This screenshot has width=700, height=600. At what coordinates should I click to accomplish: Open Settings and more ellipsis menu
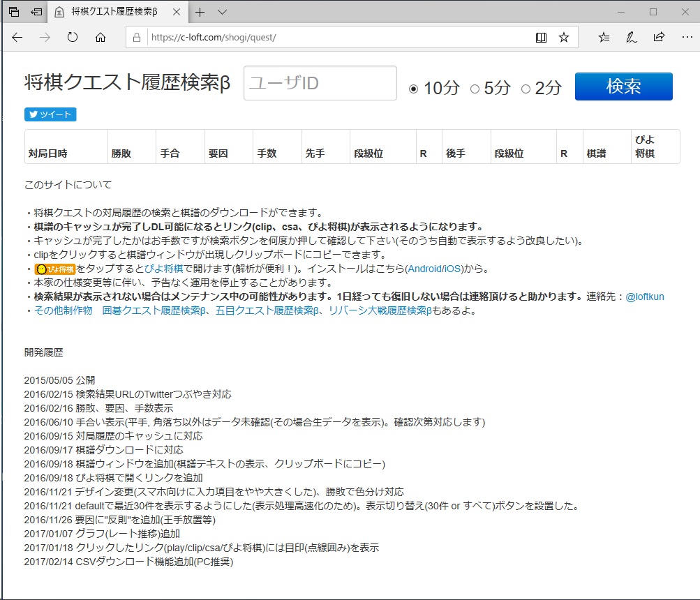[x=687, y=38]
